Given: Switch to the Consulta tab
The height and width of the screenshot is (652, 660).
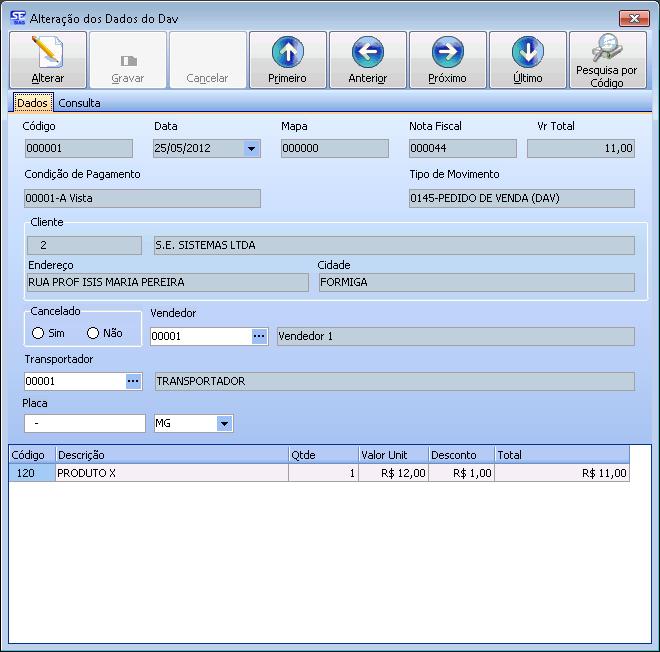Looking at the screenshot, I should point(79,103).
